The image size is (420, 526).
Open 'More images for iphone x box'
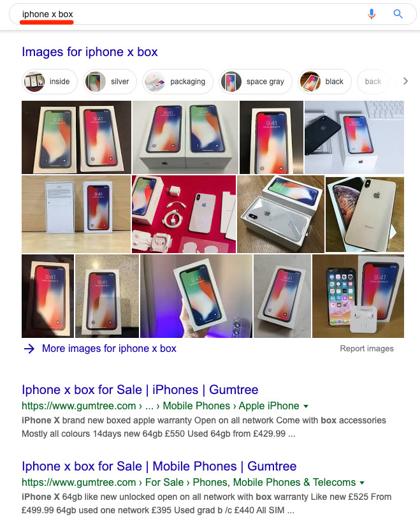point(109,349)
